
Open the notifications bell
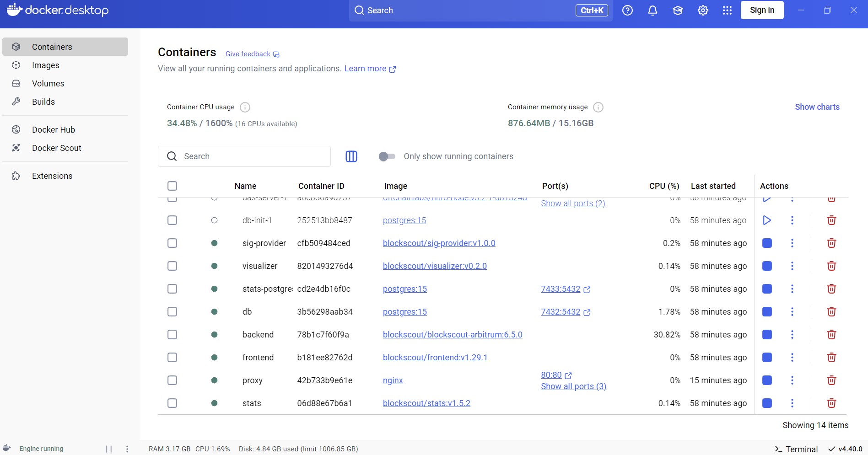[x=652, y=11]
